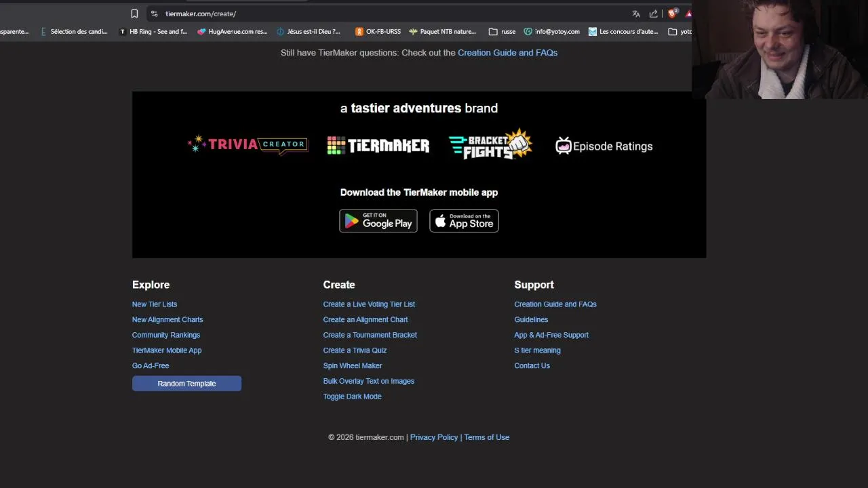Click the Contact Us link
The width and height of the screenshot is (868, 488).
(532, 366)
